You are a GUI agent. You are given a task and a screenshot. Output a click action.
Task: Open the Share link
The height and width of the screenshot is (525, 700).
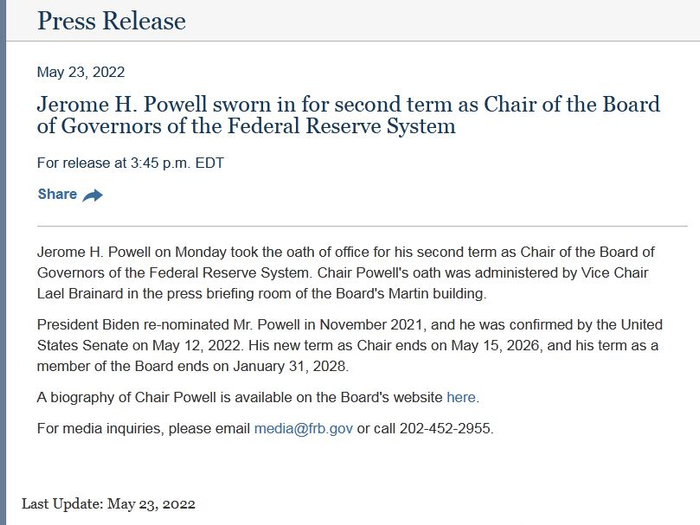(x=57, y=194)
